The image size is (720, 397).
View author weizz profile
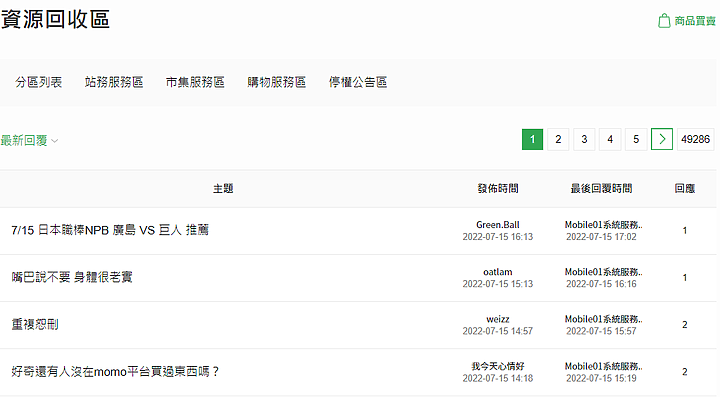click(x=498, y=319)
